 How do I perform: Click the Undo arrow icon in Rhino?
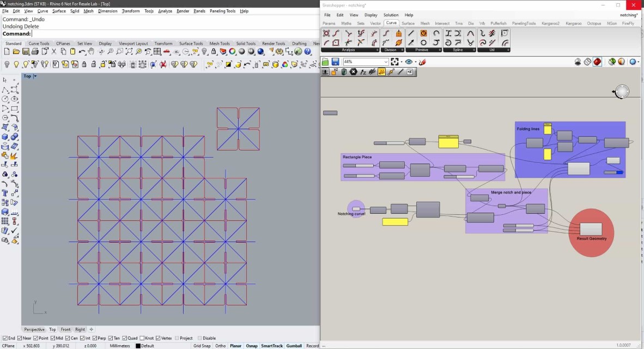[82, 51]
